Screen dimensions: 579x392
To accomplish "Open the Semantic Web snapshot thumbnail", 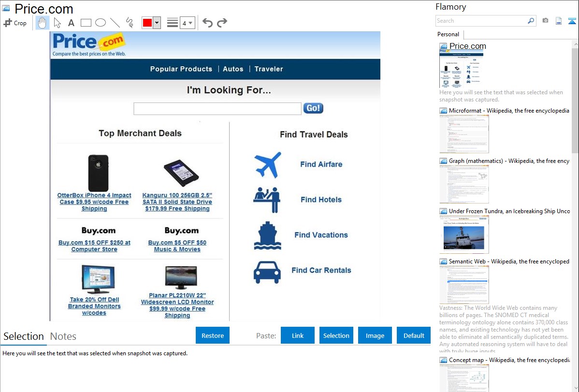I will [464, 285].
